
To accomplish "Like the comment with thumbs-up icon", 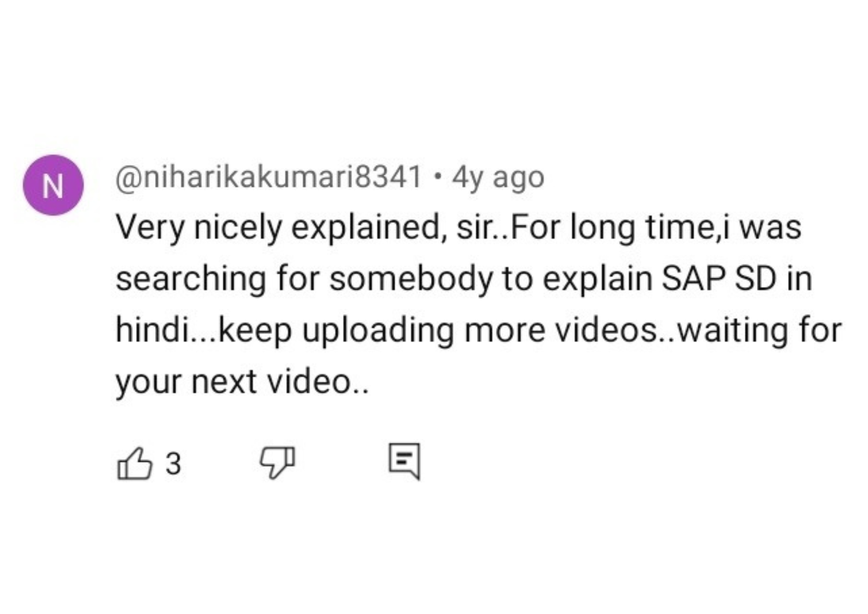I will (x=134, y=464).
